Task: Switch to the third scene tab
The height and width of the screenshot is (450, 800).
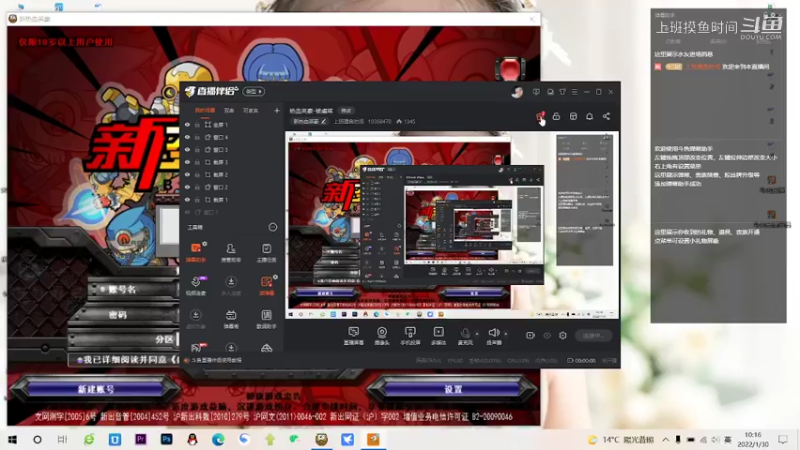Action: coord(251,110)
